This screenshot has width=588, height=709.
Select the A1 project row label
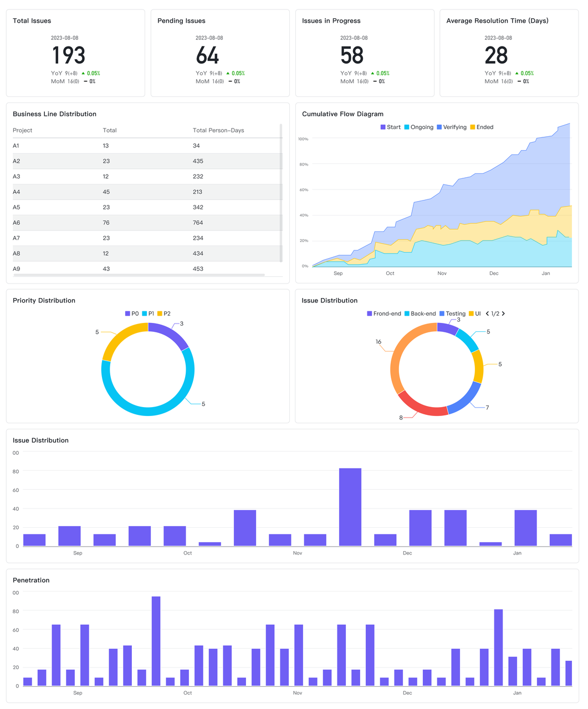(16, 146)
